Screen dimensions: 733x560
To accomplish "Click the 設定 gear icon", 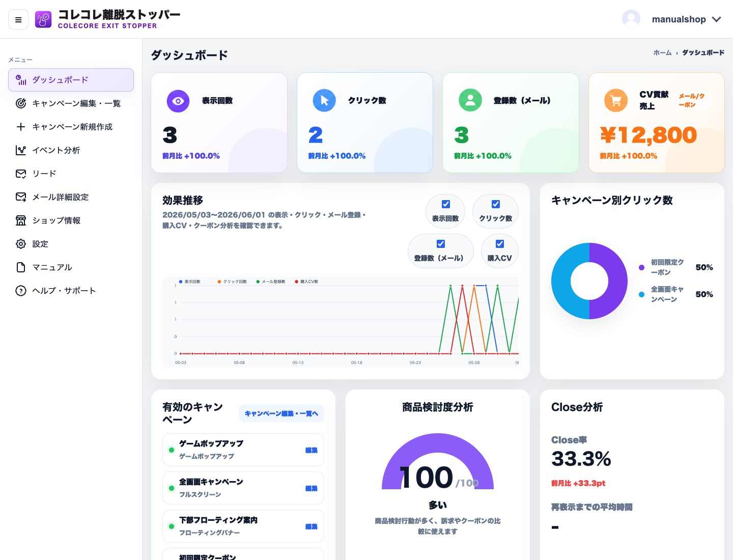I will 21,244.
